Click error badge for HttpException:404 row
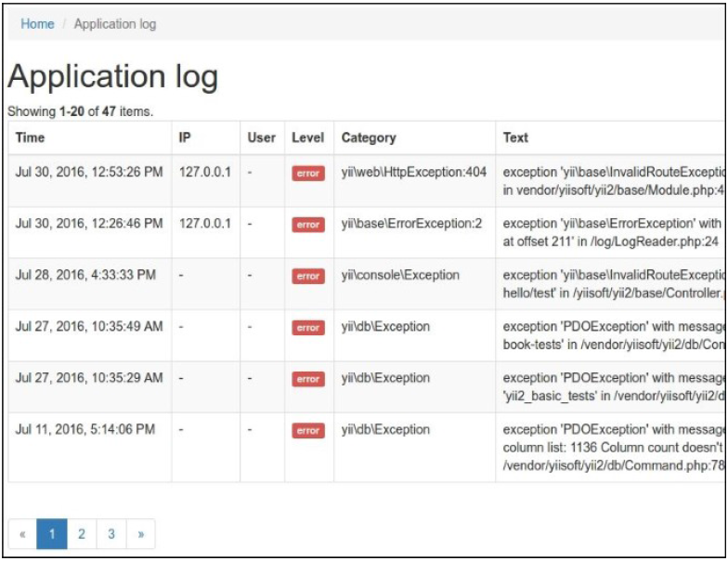This screenshot has width=728, height=561. [x=307, y=173]
